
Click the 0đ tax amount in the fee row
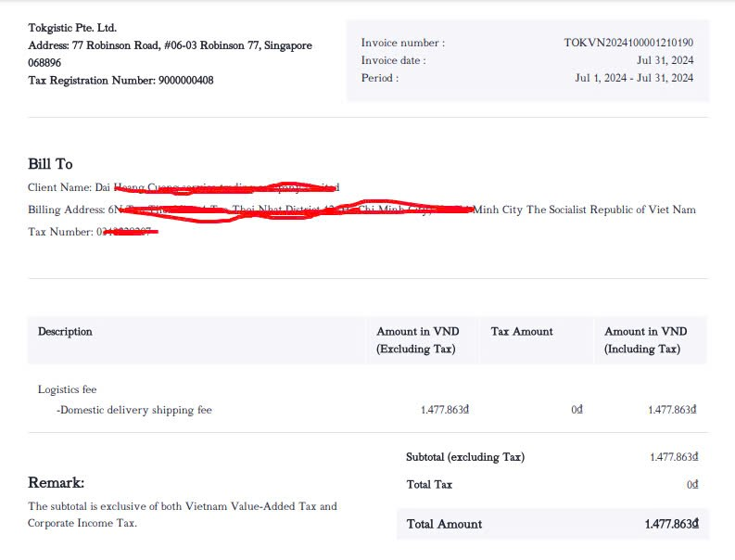tap(577, 410)
